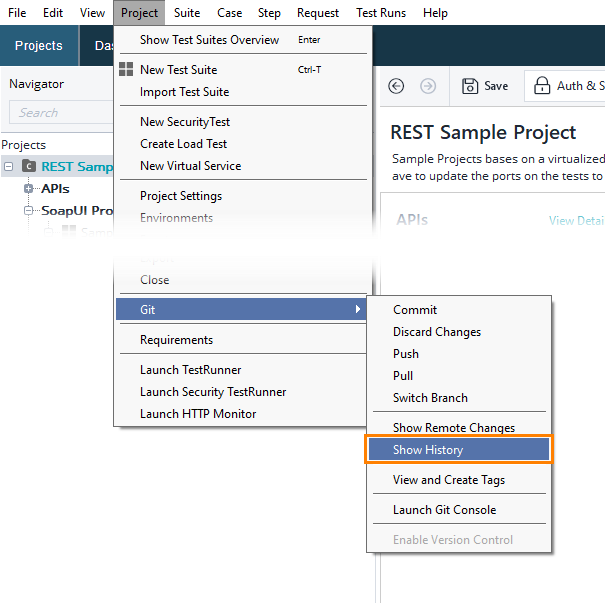The image size is (605, 603).
Task: Collapse the REST Sample project node
Action: (x=8, y=167)
